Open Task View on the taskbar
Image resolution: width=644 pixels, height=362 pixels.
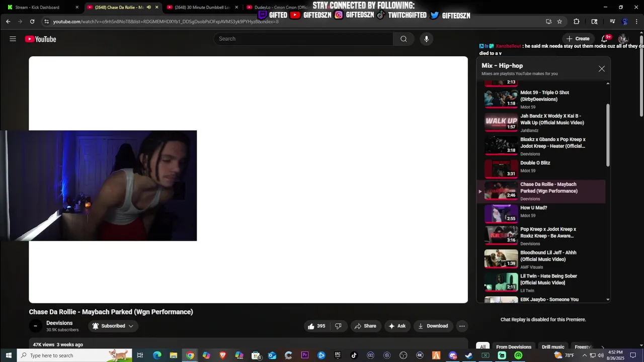[140, 355]
